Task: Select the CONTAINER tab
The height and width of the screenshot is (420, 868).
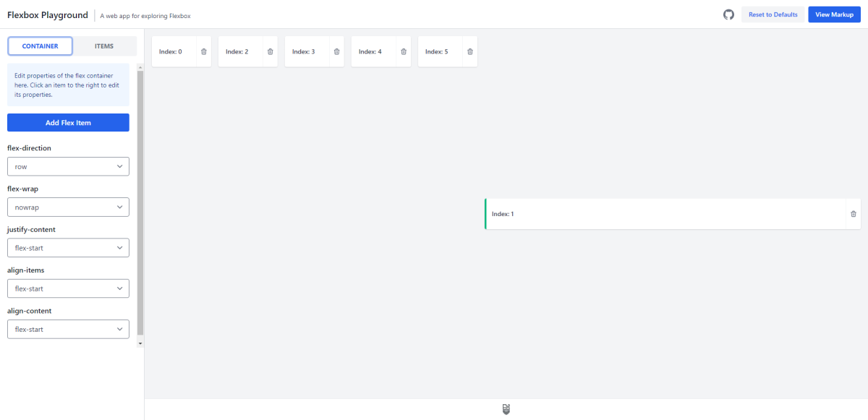Action: click(40, 46)
